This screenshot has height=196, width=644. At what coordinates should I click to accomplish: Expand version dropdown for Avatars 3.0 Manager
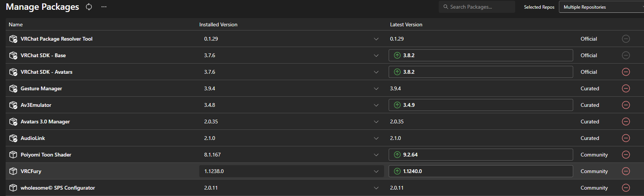(376, 122)
